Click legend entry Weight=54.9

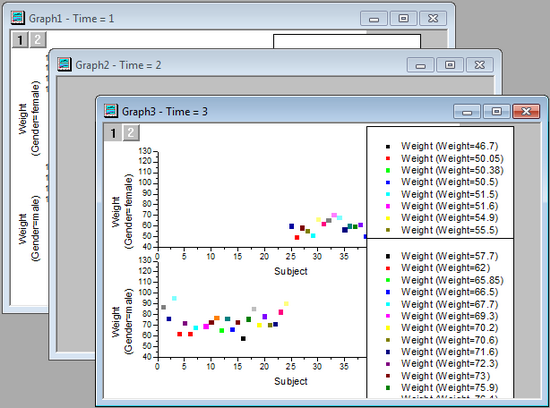click(449, 218)
